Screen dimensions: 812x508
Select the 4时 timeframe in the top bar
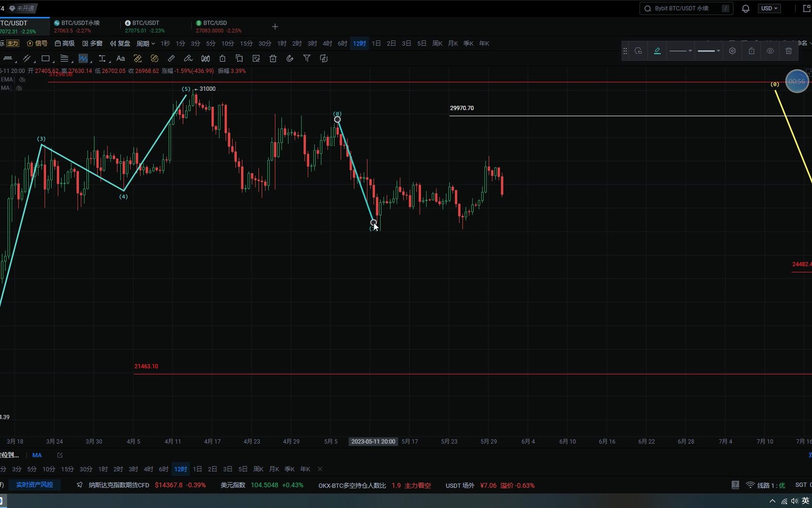[x=328, y=43]
